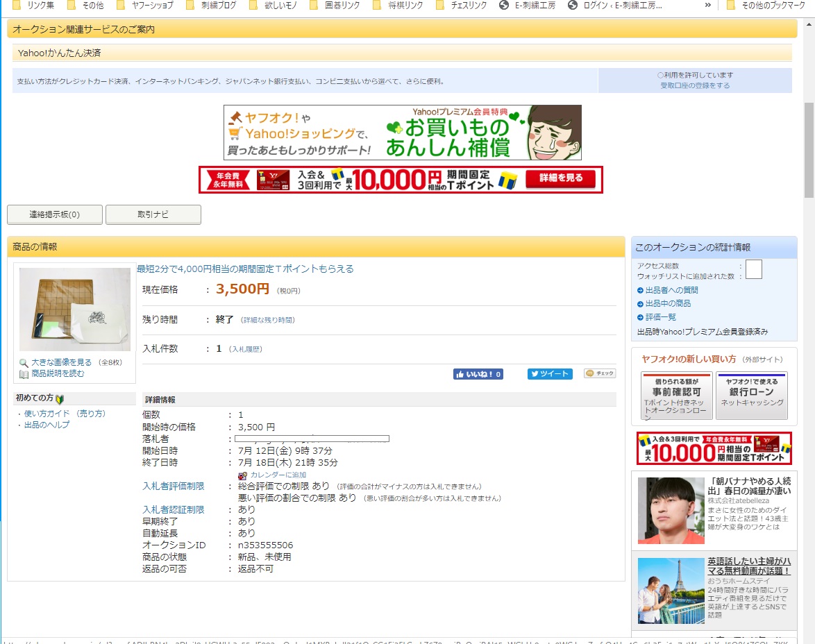Click the magnifier icon for larger images
This screenshot has height=644, width=815.
click(x=24, y=363)
